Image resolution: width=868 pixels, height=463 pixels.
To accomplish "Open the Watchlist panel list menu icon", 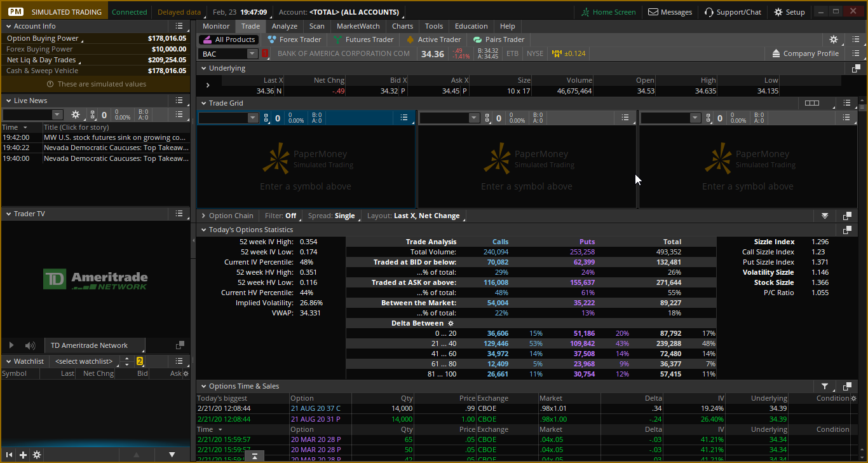I will coord(180,361).
